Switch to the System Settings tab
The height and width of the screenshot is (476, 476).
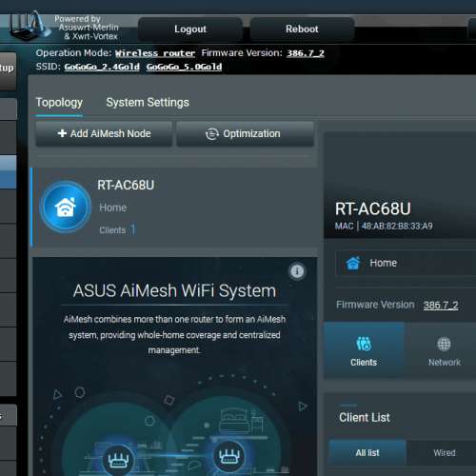pos(148,103)
